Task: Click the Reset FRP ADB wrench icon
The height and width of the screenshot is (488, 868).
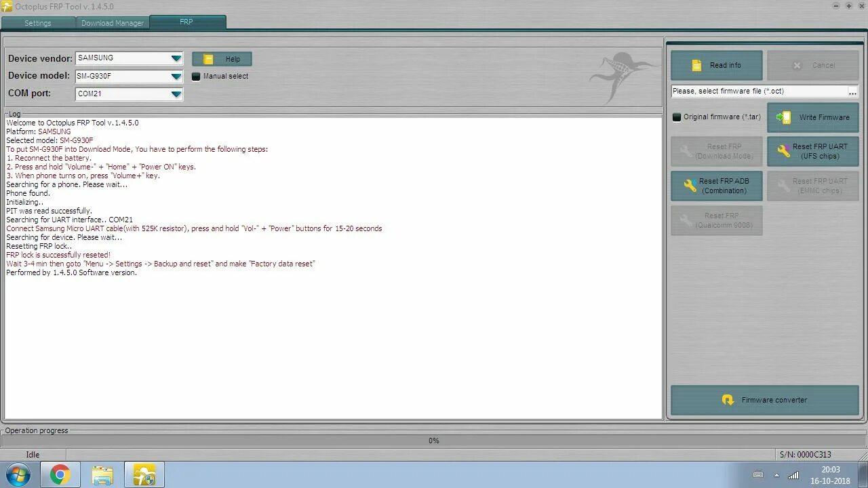Action: coord(690,186)
